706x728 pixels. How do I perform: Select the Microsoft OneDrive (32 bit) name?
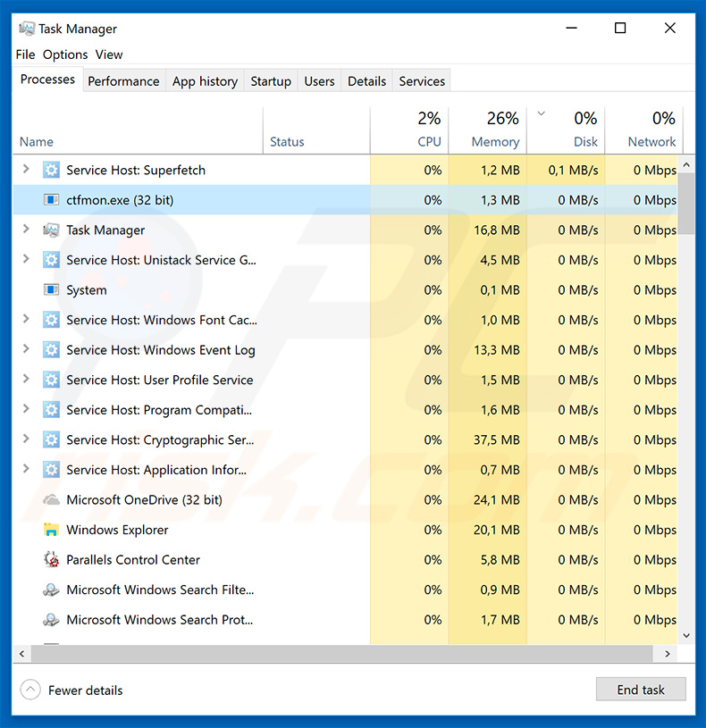point(144,500)
